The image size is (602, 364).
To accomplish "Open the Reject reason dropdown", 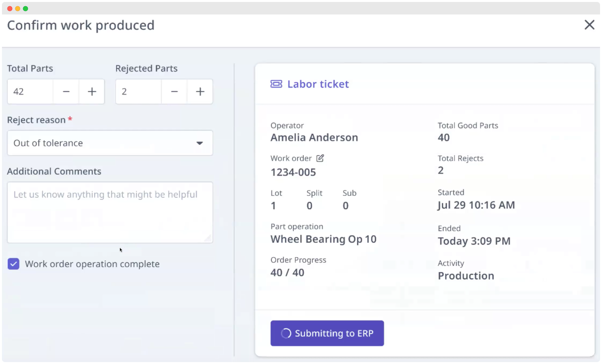I will pyautogui.click(x=110, y=143).
